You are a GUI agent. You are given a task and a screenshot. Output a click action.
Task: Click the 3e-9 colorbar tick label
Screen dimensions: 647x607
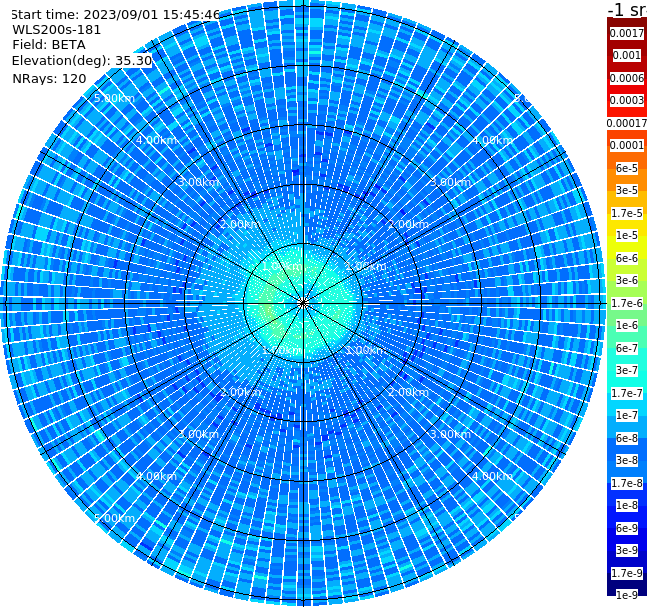click(627, 550)
